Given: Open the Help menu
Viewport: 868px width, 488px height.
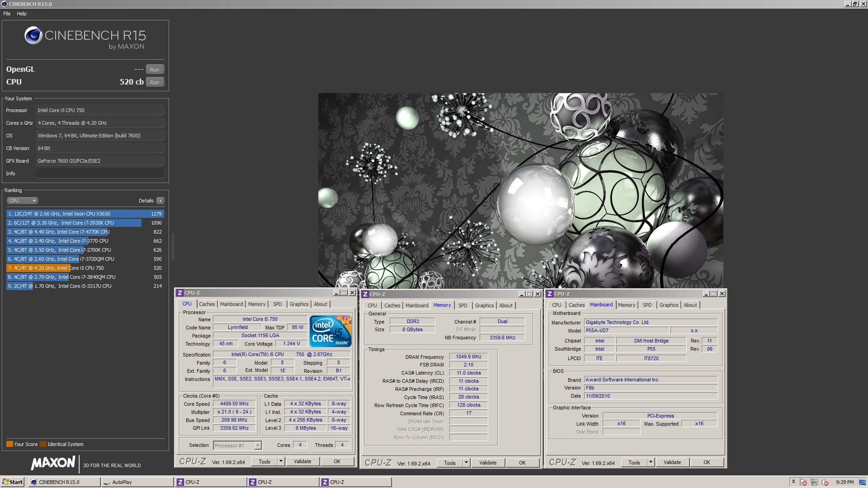Looking at the screenshot, I should point(22,14).
